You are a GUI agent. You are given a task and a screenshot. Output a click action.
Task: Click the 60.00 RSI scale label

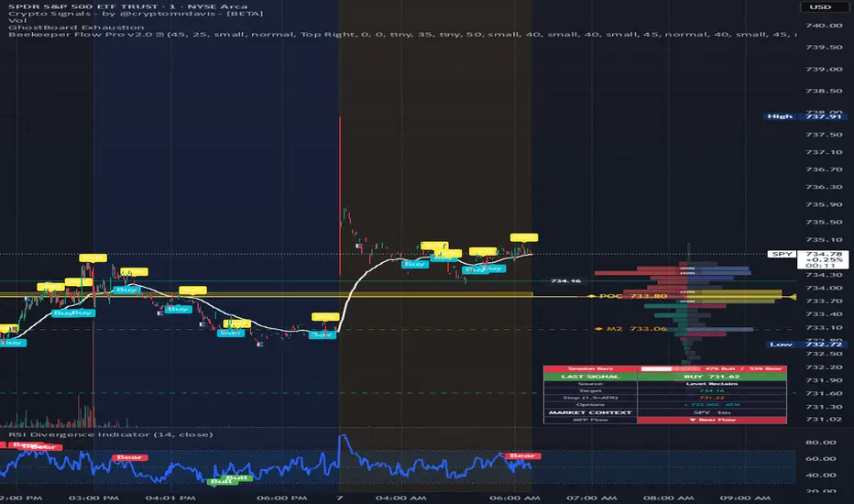click(821, 459)
